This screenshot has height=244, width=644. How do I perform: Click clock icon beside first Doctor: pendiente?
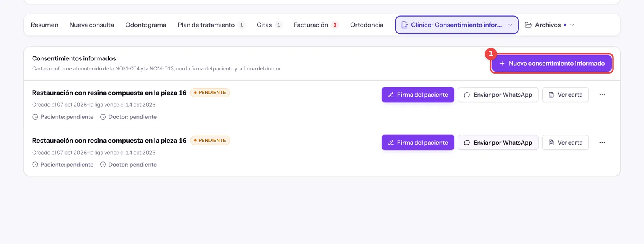click(103, 117)
